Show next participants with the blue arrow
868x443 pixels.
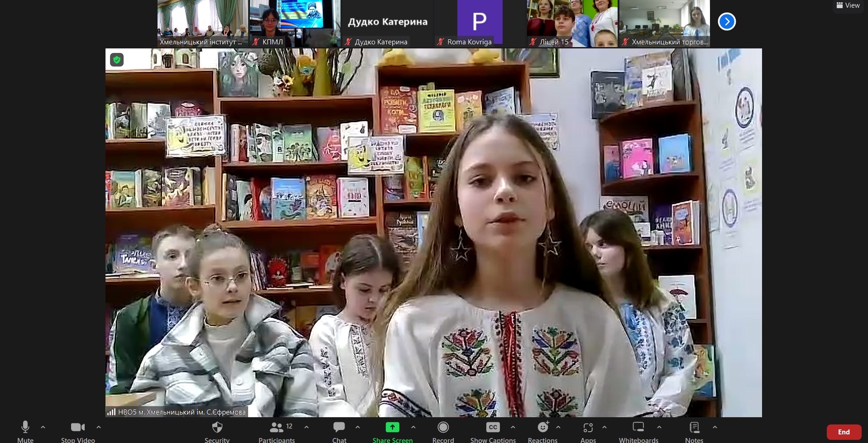pyautogui.click(x=727, y=21)
